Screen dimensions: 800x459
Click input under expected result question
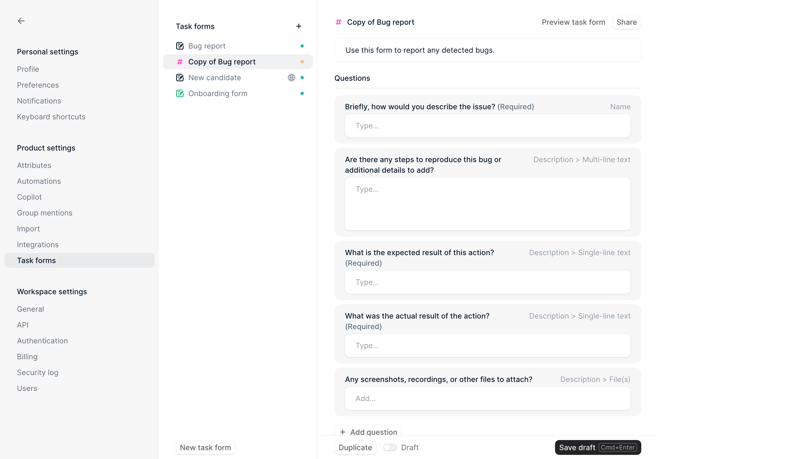point(488,282)
